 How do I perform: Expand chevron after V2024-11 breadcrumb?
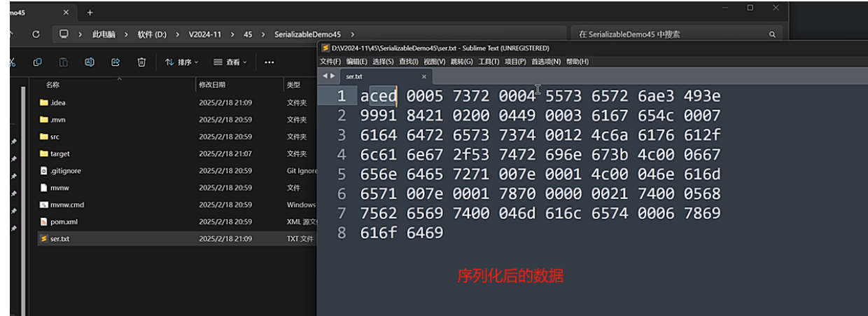tap(232, 34)
